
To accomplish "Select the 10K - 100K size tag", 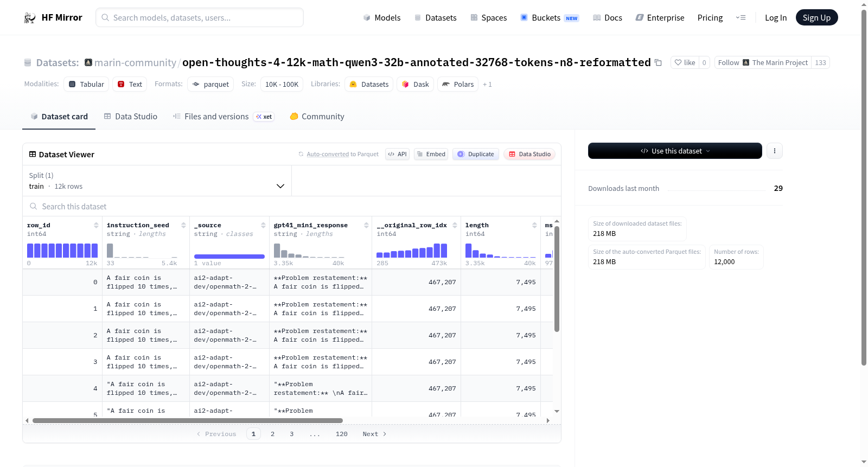I will 282,84.
